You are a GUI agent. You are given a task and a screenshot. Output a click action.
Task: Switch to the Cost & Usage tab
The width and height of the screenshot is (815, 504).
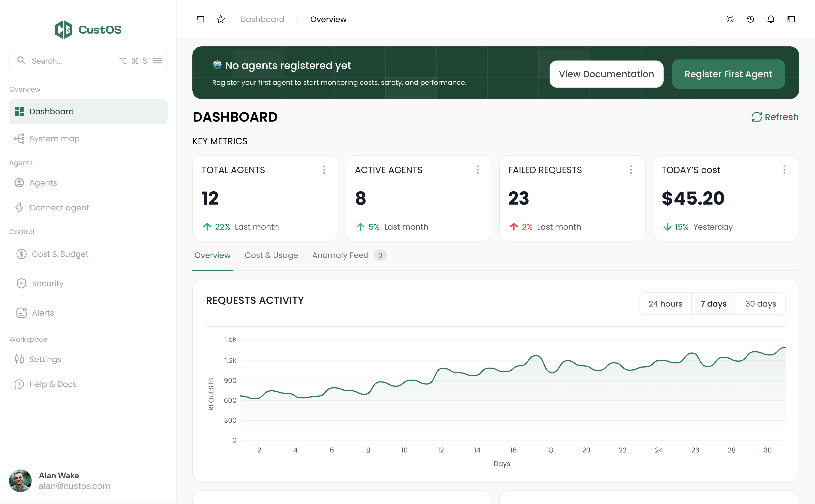(x=271, y=255)
